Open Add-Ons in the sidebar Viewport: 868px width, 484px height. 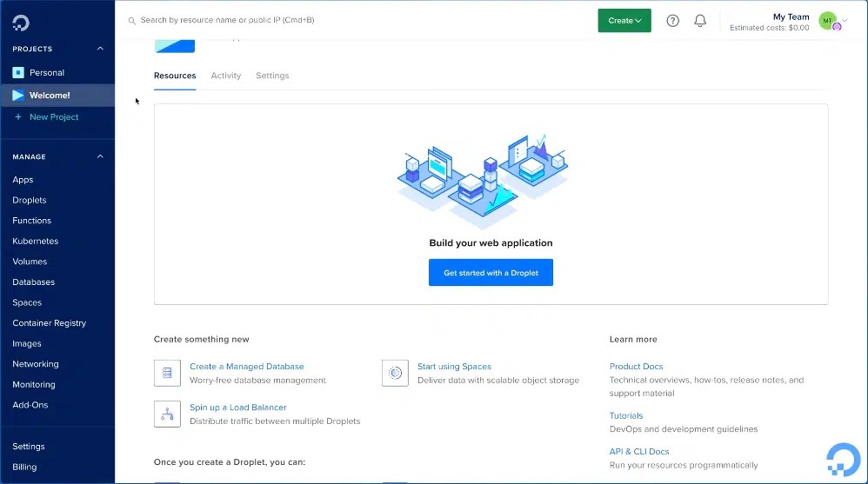[30, 405]
